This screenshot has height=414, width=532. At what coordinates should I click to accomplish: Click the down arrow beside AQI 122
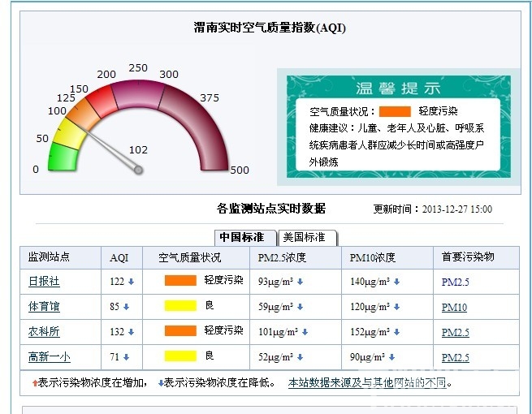[131, 282]
